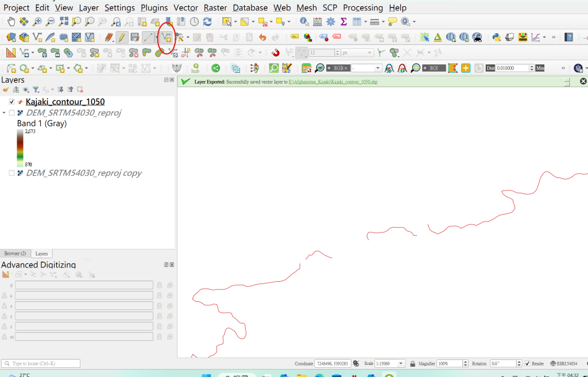Screen dimensions: 588x377
Task: Check the DEM_SRTM54030_reproj layer visibility box
Action: pyautogui.click(x=11, y=113)
